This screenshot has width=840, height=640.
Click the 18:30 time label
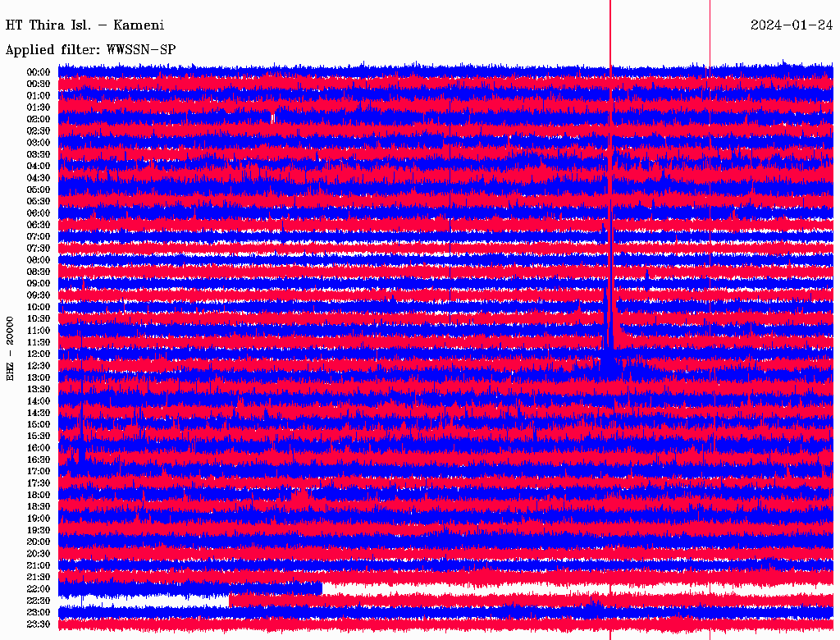(x=39, y=507)
